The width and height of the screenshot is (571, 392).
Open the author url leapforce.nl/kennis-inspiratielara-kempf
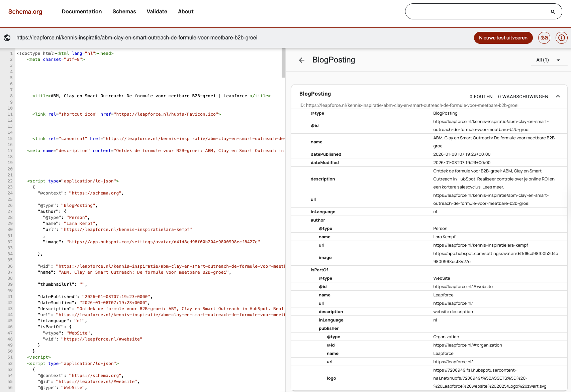tap(481, 245)
